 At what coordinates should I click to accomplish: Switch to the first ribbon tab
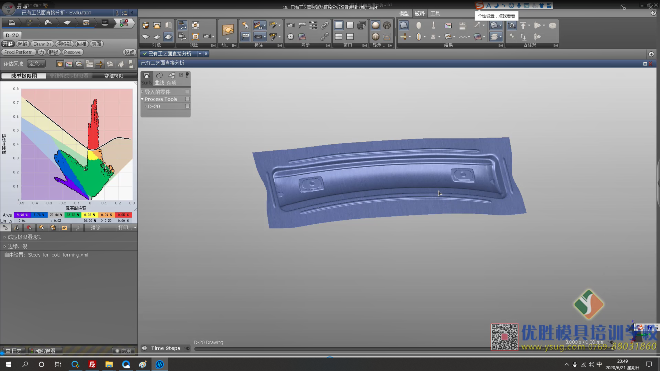404,13
